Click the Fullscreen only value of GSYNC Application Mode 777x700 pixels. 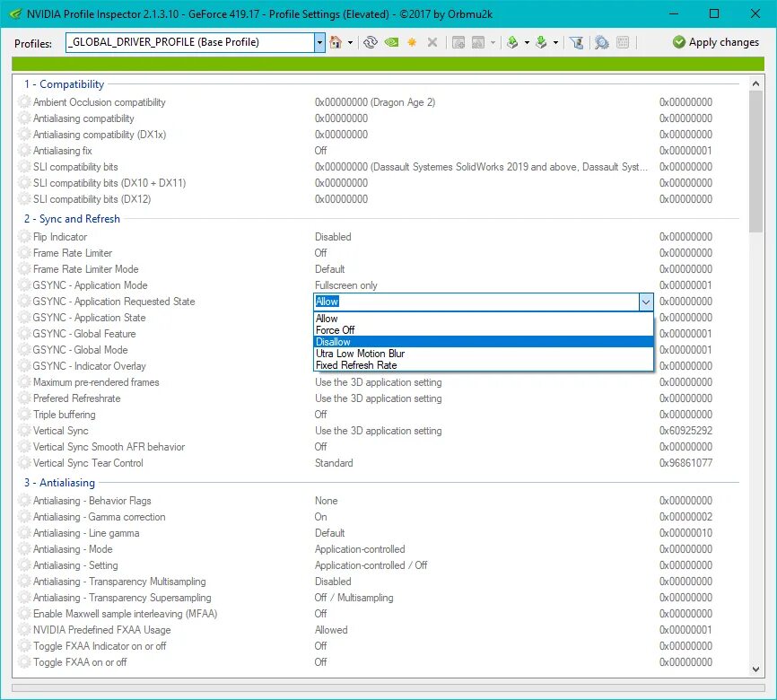[x=346, y=285]
